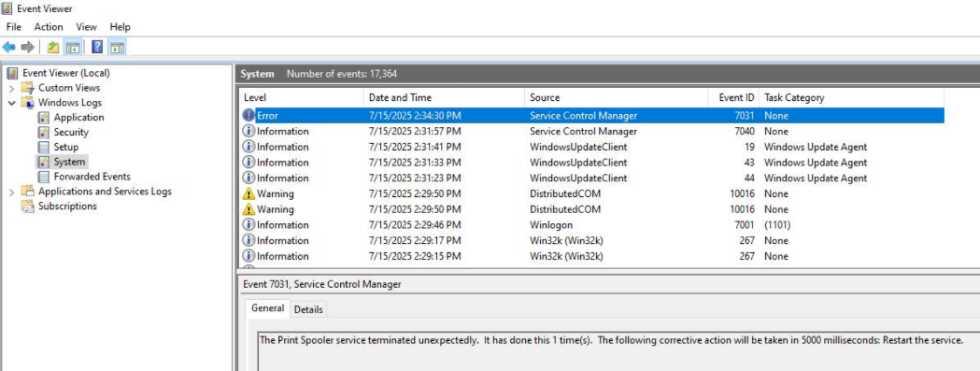Screen dimensions: 980x371
Task: Click the Forwarded Events log icon
Action: 43,177
